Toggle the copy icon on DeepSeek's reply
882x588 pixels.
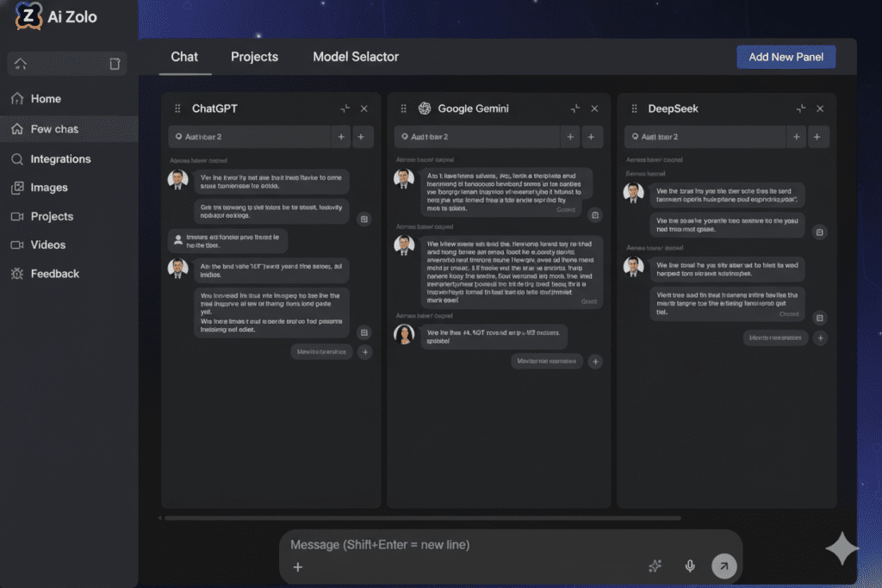[x=819, y=232]
